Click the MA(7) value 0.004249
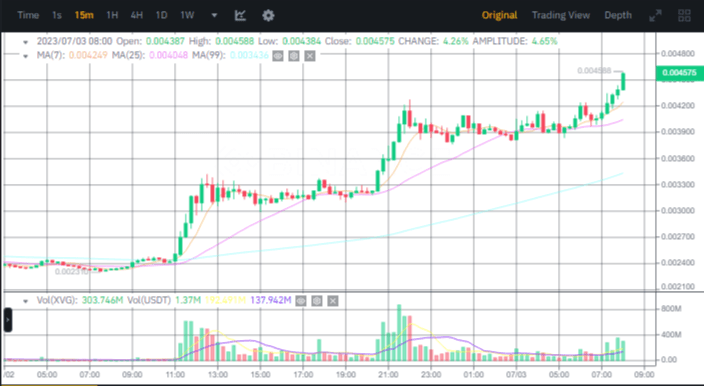Screen dimensions: 704x386 pyautogui.click(x=88, y=56)
